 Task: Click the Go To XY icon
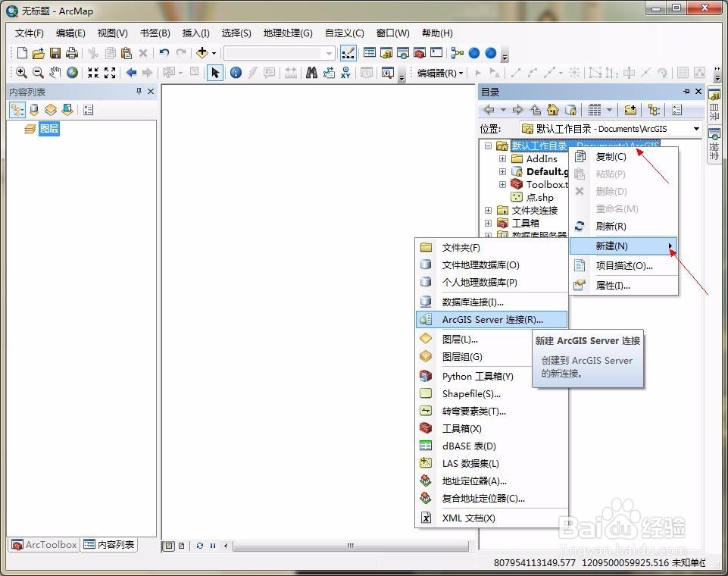tap(345, 73)
